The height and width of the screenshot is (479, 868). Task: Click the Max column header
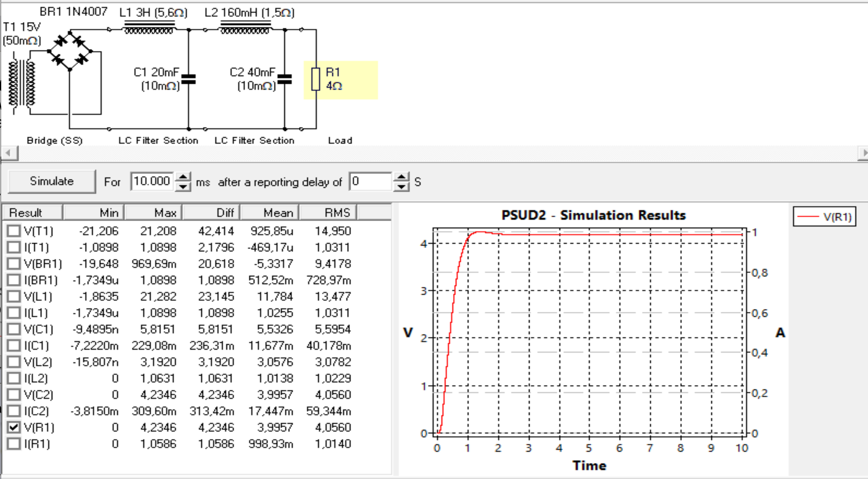point(153,212)
